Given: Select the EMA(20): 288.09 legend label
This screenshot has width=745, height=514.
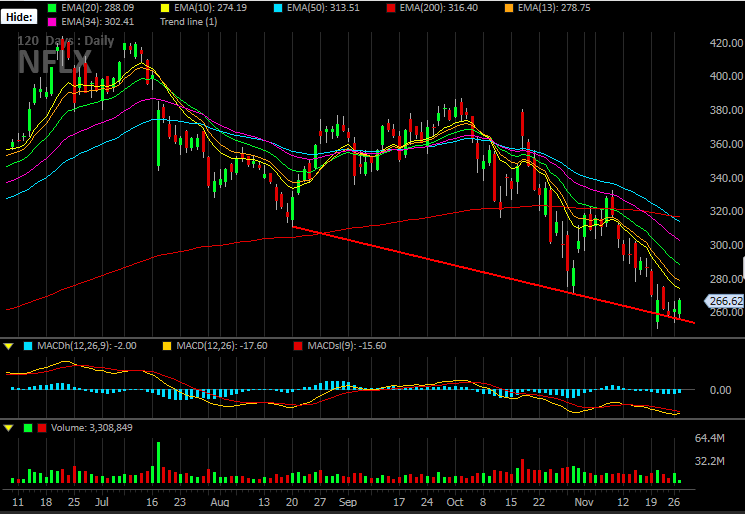Looking at the screenshot, I should click(97, 8).
